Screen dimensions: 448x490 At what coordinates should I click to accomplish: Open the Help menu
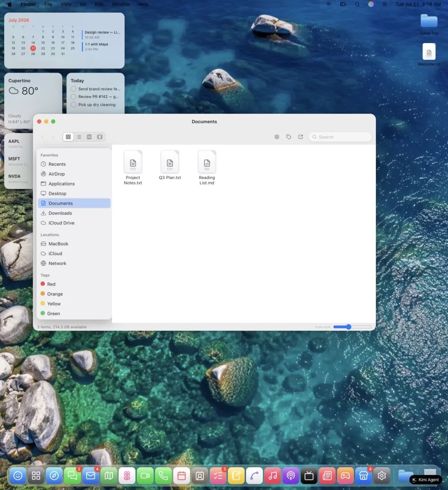pyautogui.click(x=144, y=5)
